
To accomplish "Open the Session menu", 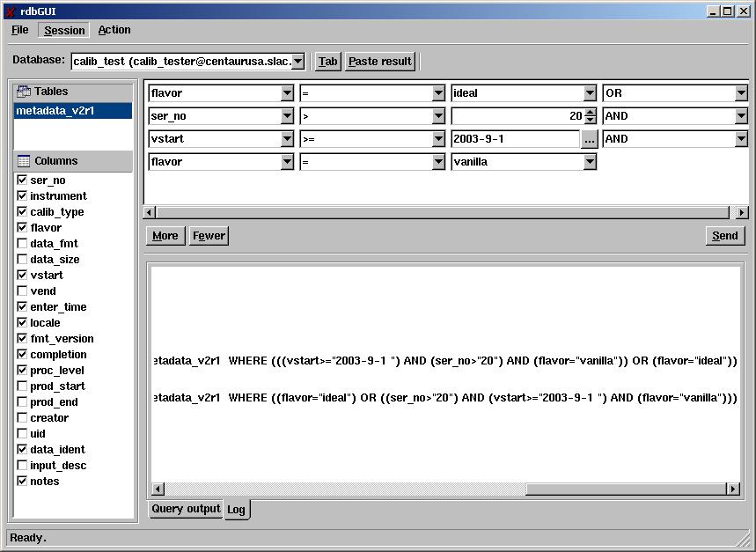I will (64, 30).
